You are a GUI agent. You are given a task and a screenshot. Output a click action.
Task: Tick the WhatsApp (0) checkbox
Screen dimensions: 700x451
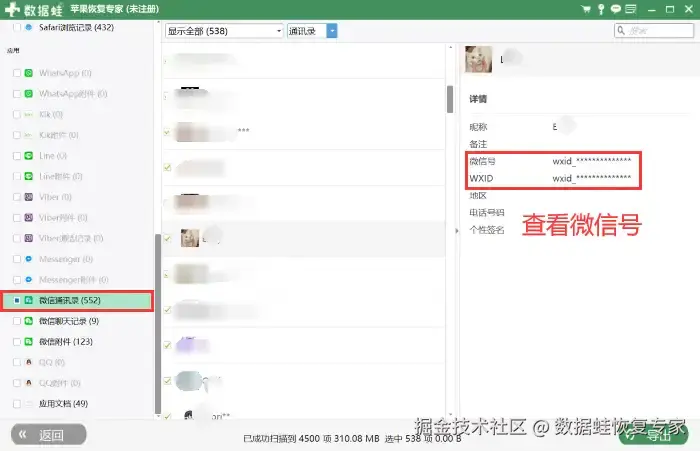point(17,73)
